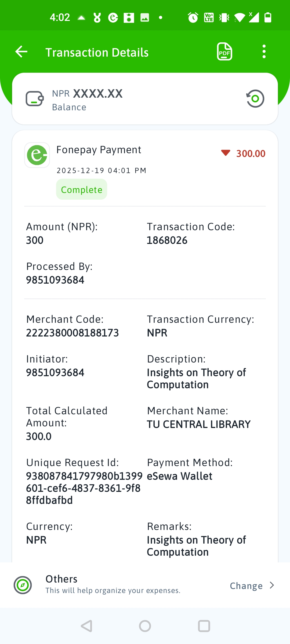
Task: Tap the Others category compass icon
Action: click(23, 585)
